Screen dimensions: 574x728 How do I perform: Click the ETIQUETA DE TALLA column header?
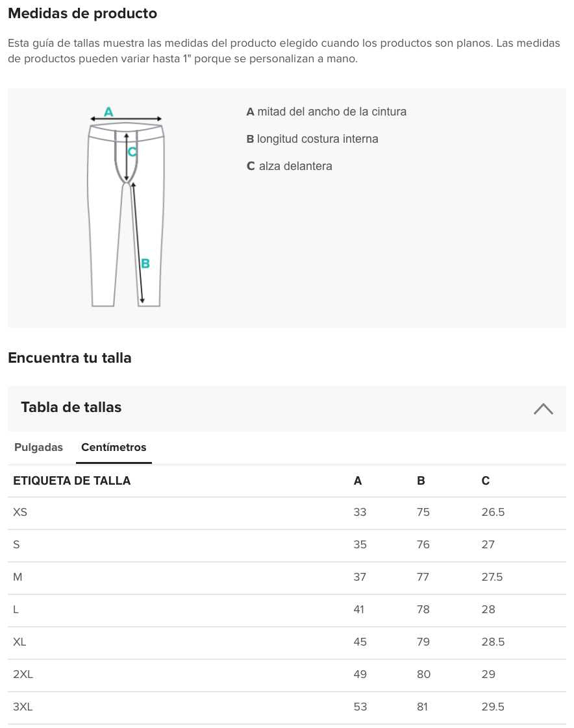point(72,481)
